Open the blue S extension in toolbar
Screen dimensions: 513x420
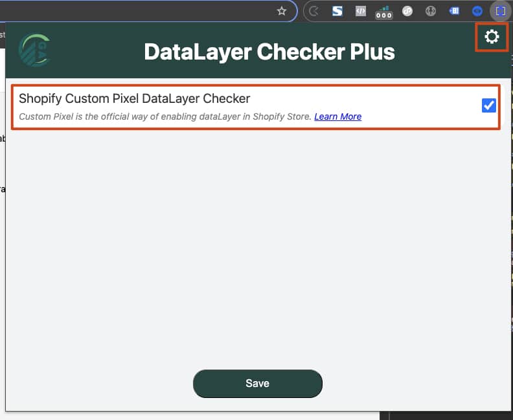337,11
